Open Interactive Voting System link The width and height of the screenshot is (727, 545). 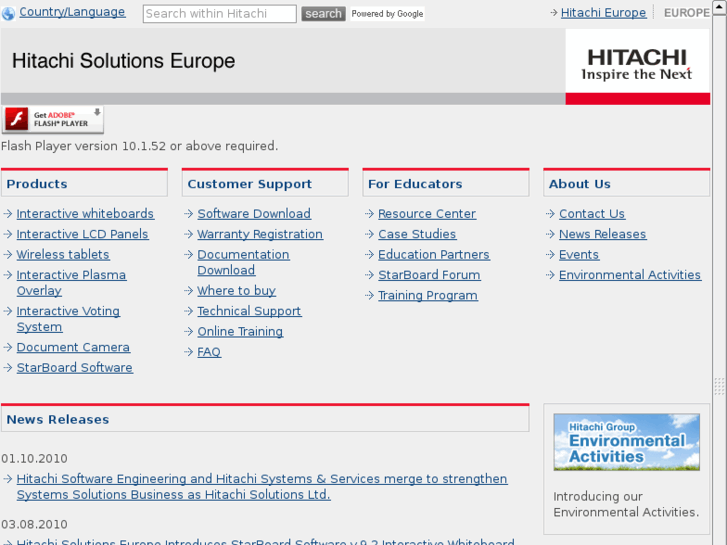click(x=68, y=319)
